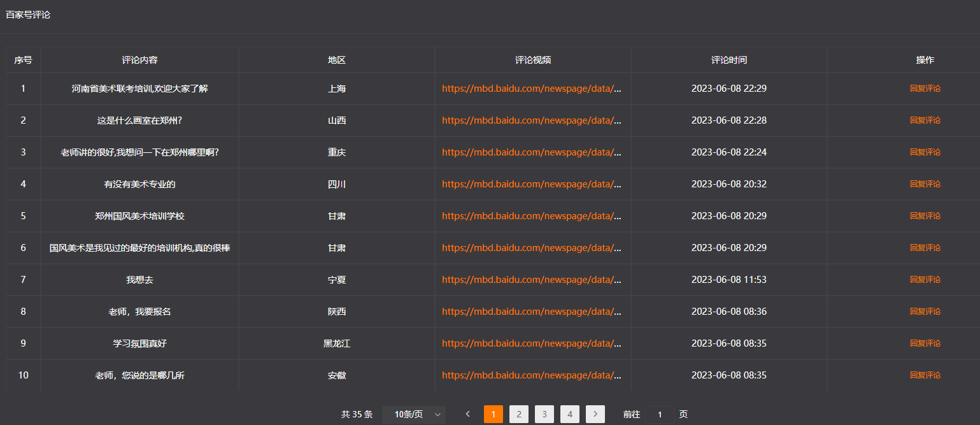Select pagination page 2
The width and height of the screenshot is (980, 425).
coord(519,414)
